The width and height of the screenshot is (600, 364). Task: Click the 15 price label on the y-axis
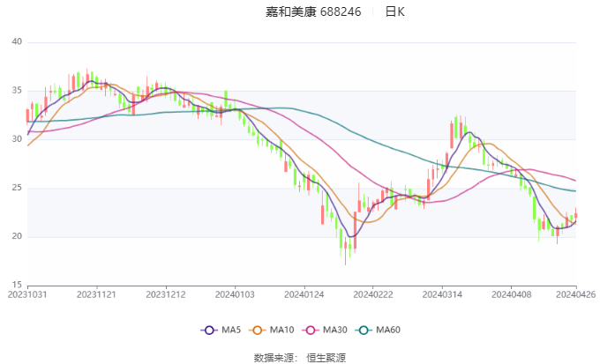pyautogui.click(x=17, y=285)
